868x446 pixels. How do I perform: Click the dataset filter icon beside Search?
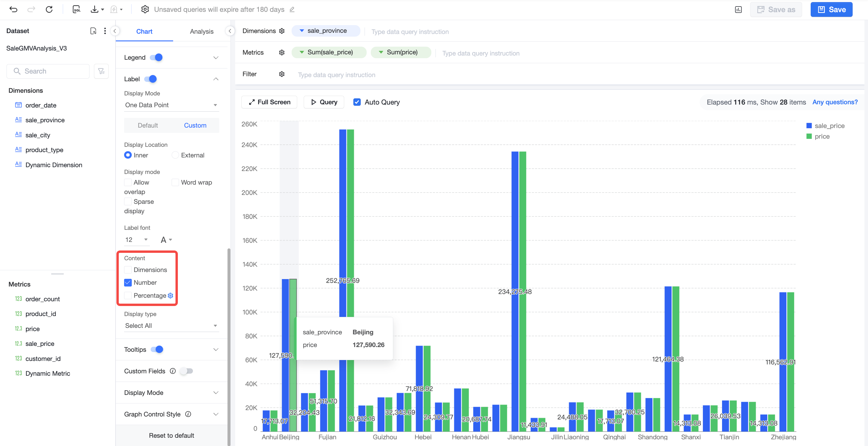(x=101, y=71)
